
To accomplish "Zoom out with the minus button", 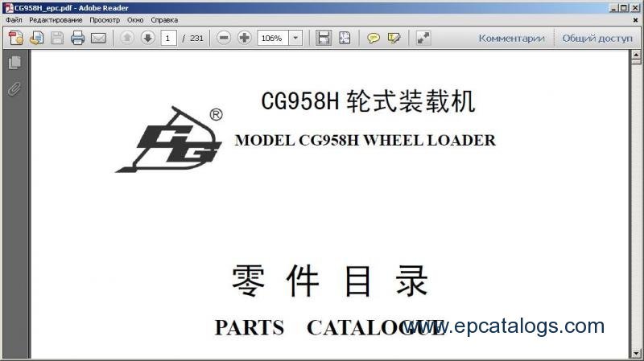I will (224, 38).
